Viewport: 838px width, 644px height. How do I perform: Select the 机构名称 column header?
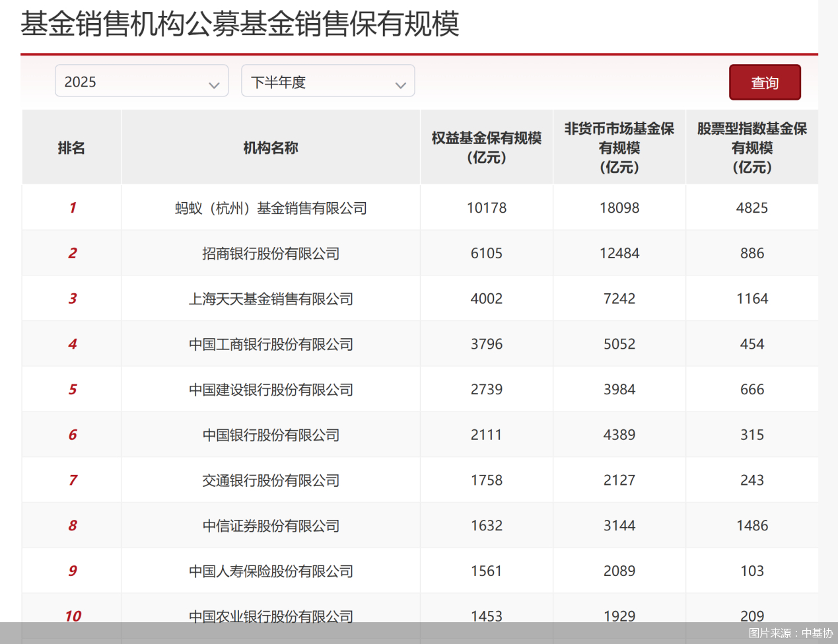tap(270, 147)
